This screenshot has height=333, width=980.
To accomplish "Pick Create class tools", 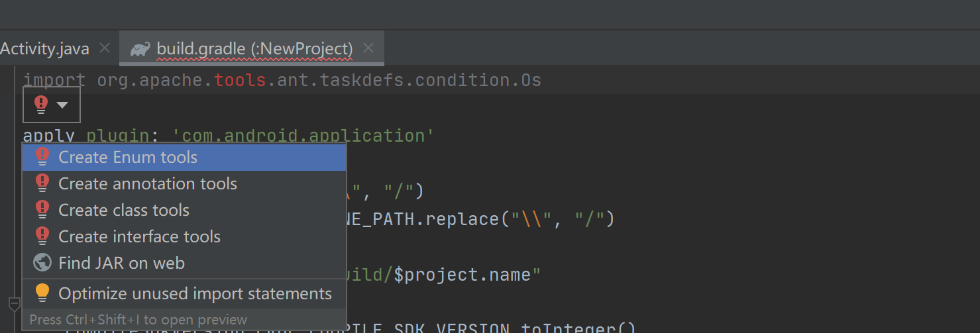I will coord(124,210).
